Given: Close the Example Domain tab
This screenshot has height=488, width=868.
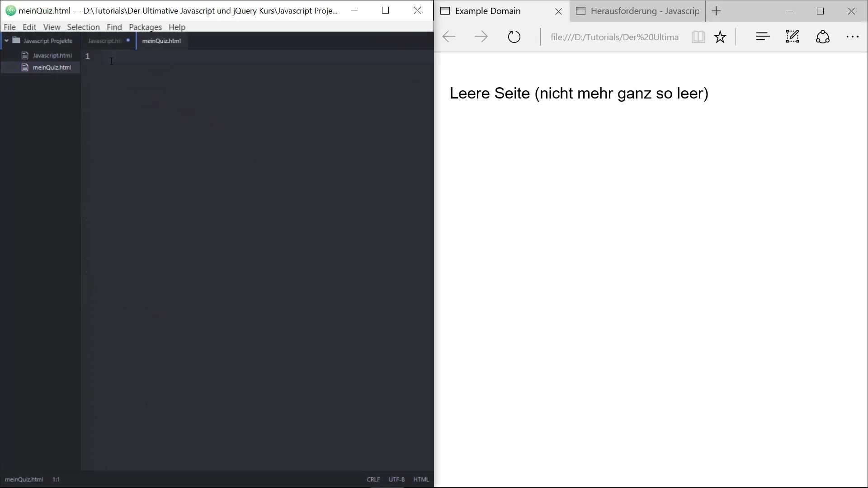Looking at the screenshot, I should pyautogui.click(x=559, y=11).
